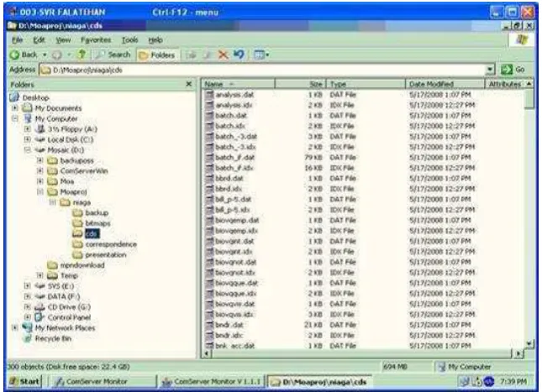Select the Moa folder in tree
The image size is (542, 392).
pyautogui.click(x=67, y=181)
